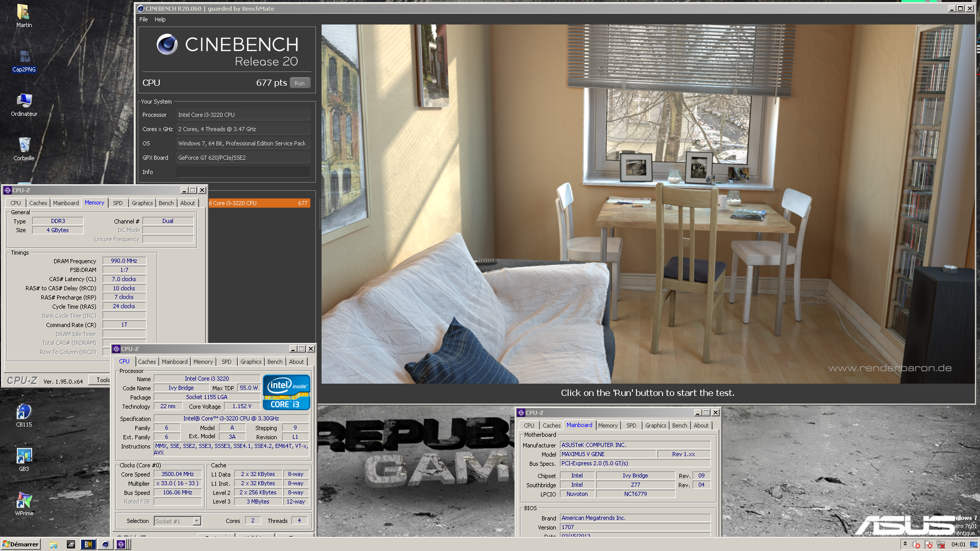Open Graphics tab in CPU-Z CPU window

251,362
